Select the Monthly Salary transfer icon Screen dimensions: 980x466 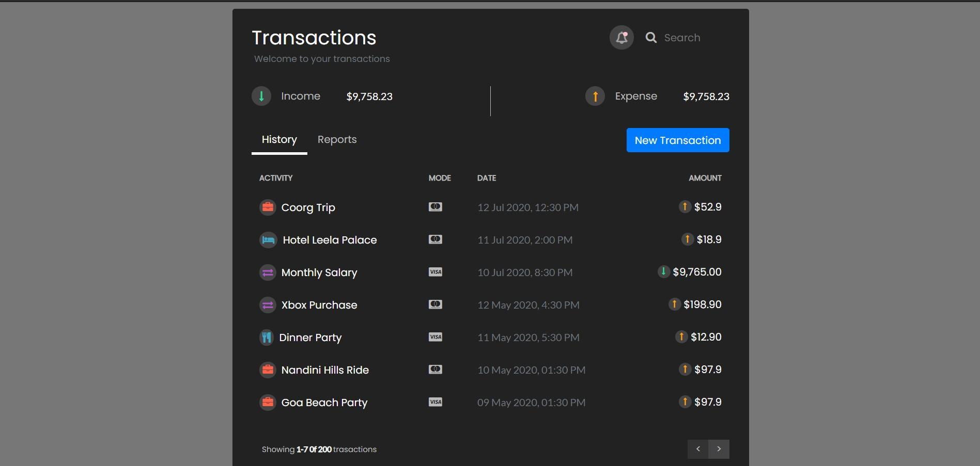(267, 272)
